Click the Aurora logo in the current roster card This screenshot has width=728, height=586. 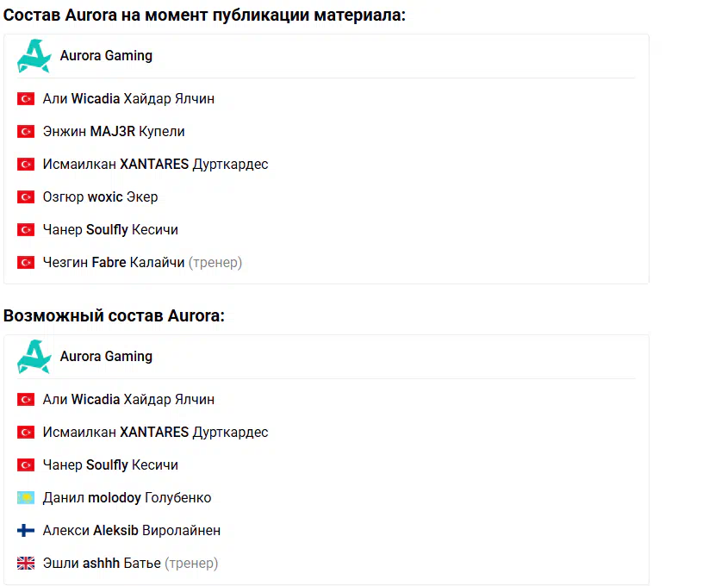click(34, 56)
